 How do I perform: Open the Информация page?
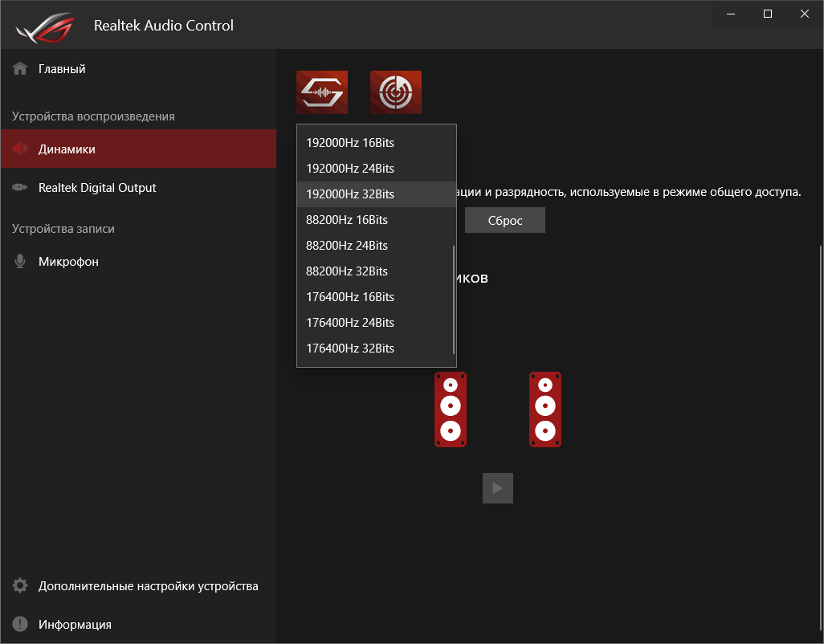coord(138,624)
